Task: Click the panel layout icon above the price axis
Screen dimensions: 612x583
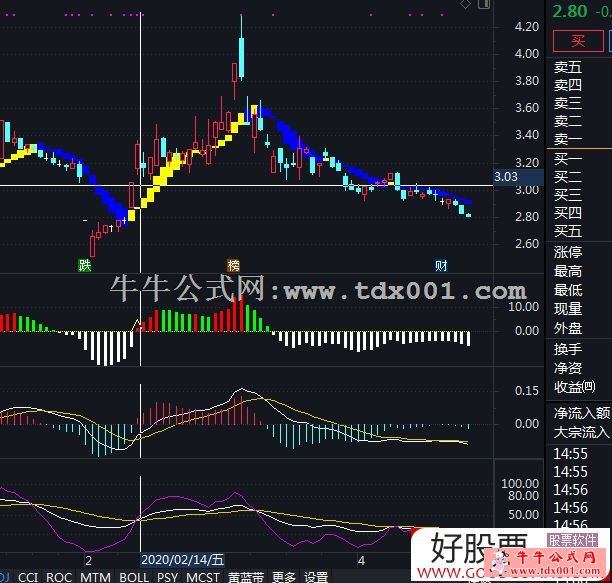Action: pos(484,4)
